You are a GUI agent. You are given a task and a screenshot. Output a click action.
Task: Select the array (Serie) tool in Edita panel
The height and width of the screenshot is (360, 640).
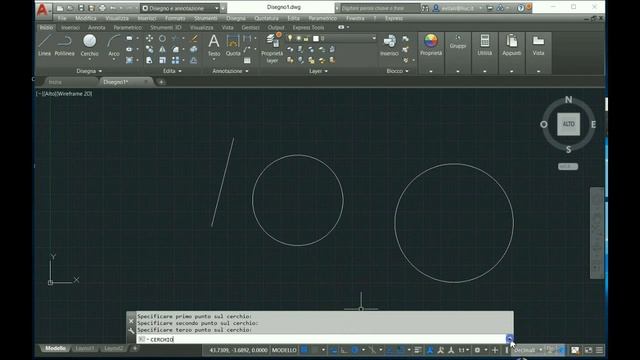click(x=176, y=60)
